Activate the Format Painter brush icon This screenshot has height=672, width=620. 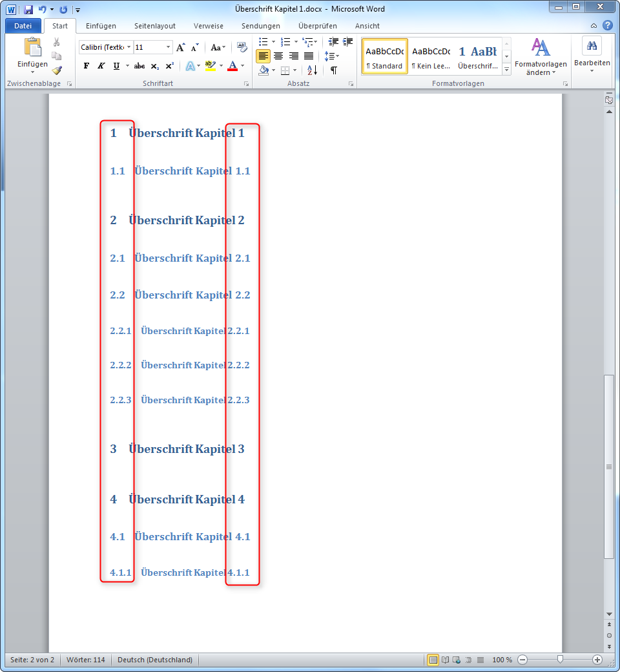pyautogui.click(x=57, y=71)
